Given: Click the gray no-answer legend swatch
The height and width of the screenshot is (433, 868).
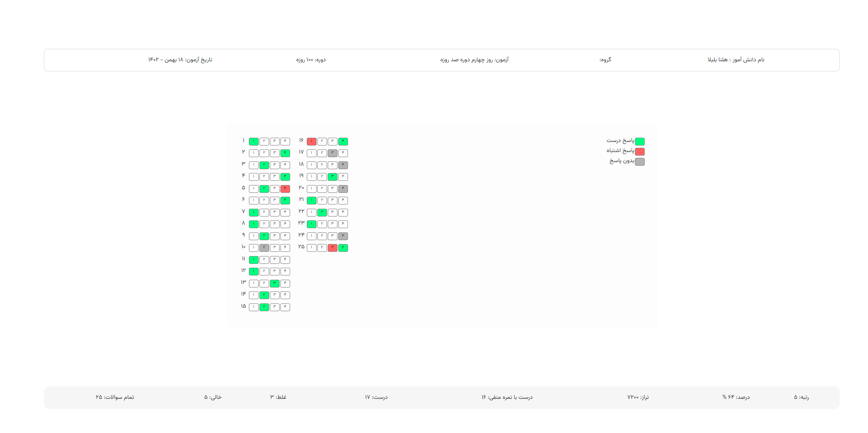Looking at the screenshot, I should pyautogui.click(x=640, y=161).
